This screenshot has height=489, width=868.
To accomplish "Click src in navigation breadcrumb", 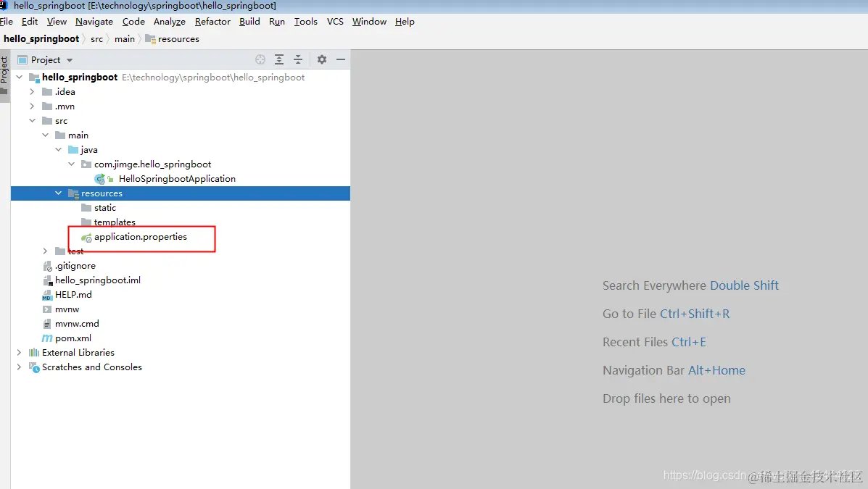I will tap(97, 38).
